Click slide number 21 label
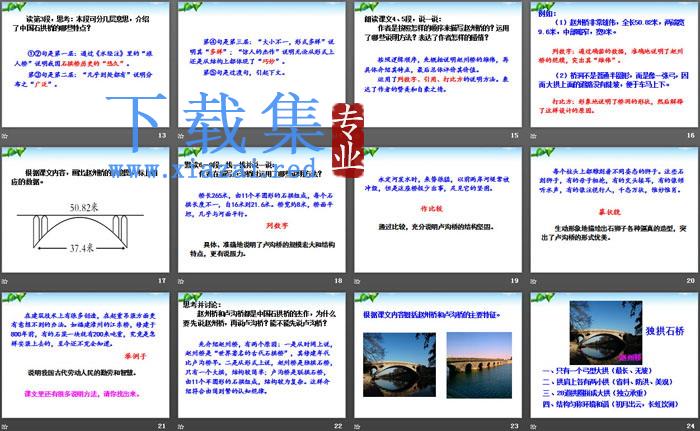 coord(162,426)
